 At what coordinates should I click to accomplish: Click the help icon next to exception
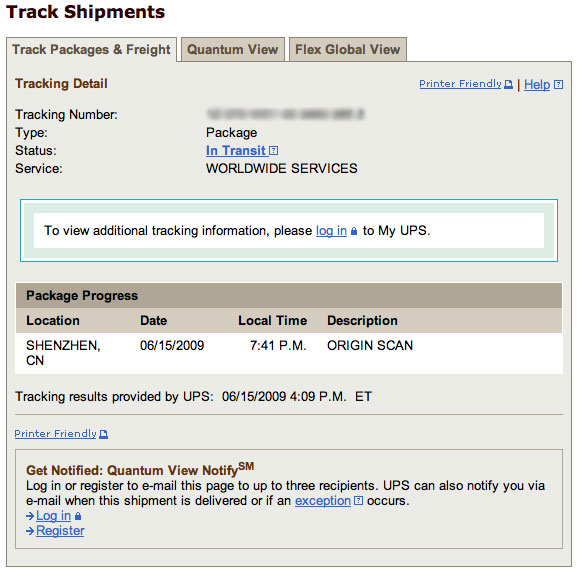pyautogui.click(x=358, y=500)
